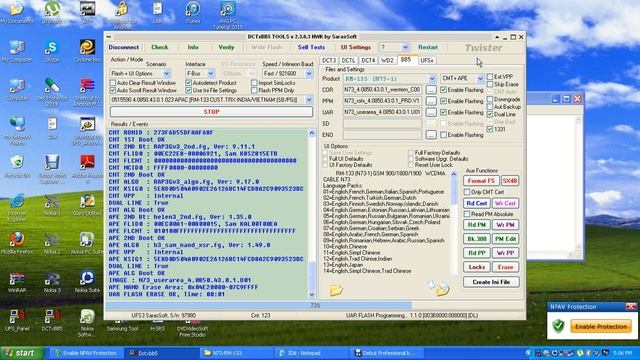Open the AVG PC TuneUp 2015 icon

point(227,15)
